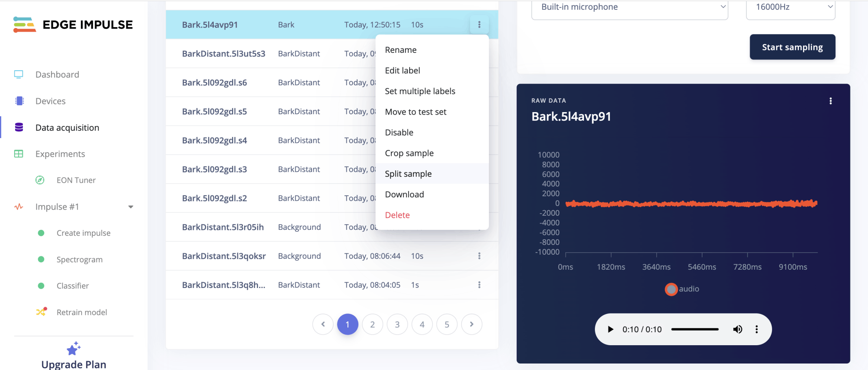Click the Start sampling button
868x370 pixels.
tap(792, 47)
